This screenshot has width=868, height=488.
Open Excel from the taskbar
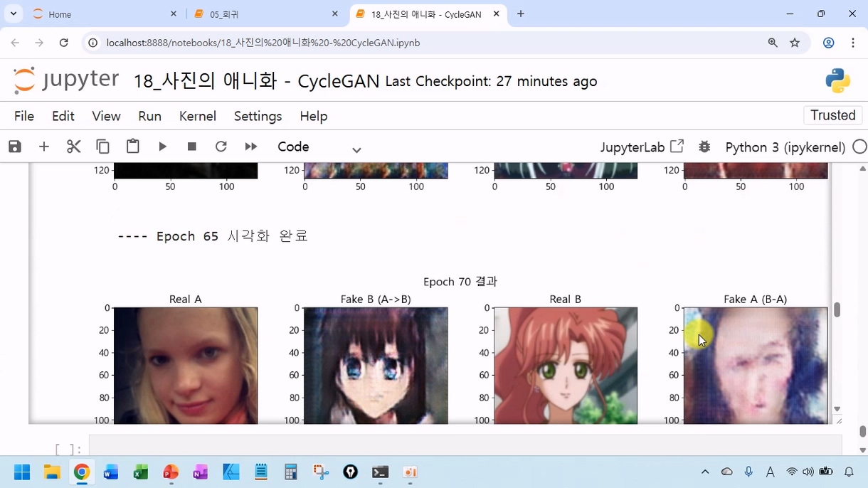click(x=141, y=472)
